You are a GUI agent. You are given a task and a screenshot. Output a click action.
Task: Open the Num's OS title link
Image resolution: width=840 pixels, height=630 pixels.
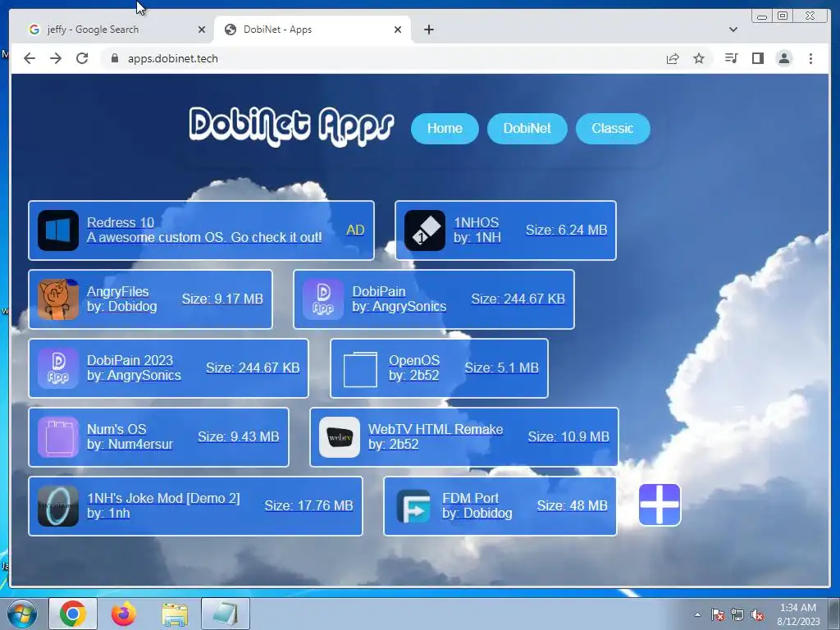(x=116, y=429)
